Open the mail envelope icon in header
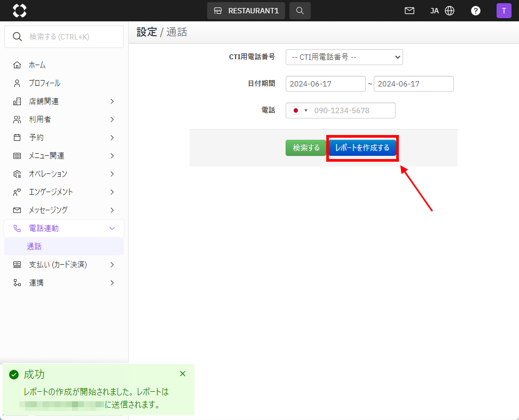This screenshot has width=519, height=420. pyautogui.click(x=410, y=11)
